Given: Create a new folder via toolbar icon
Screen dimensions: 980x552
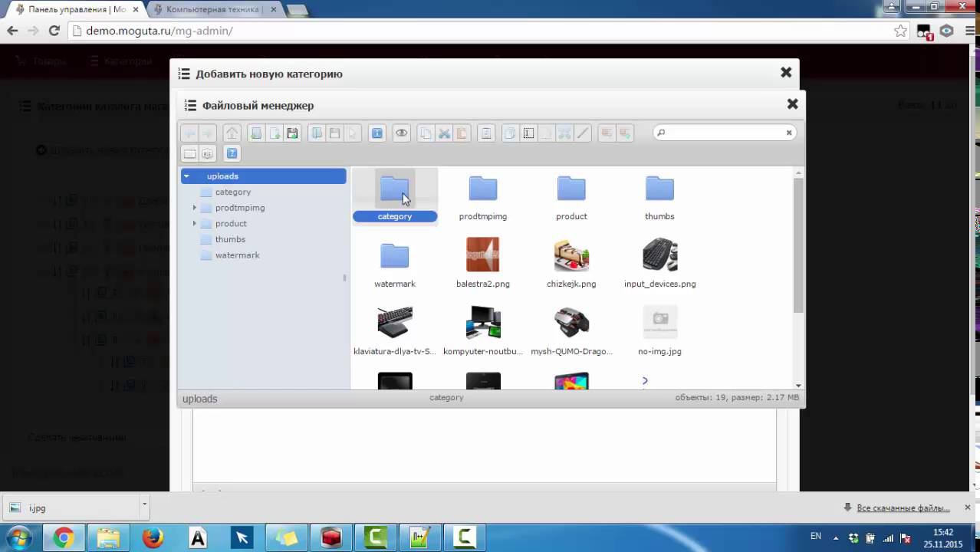Looking at the screenshot, I should pyautogui.click(x=256, y=133).
